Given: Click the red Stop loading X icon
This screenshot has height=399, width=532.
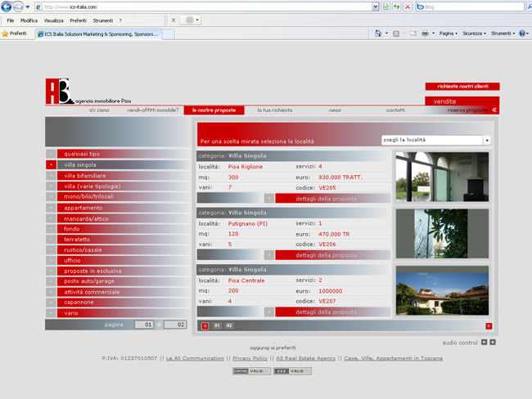Looking at the screenshot, I should click(408, 7).
